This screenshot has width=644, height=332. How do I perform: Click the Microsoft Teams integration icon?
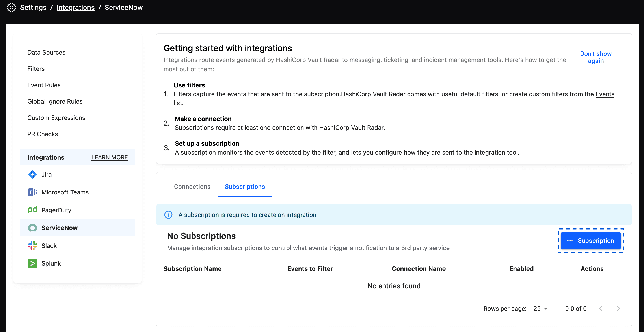point(33,192)
